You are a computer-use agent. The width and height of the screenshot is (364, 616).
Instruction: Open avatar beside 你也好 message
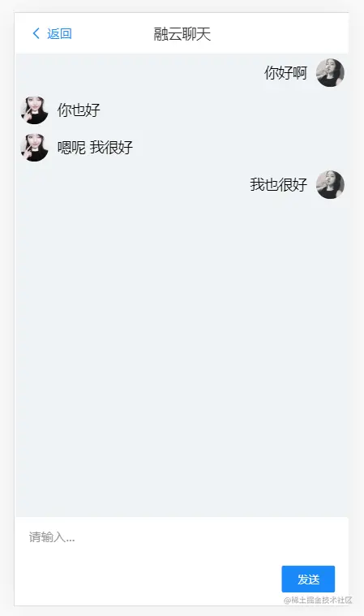click(x=35, y=110)
